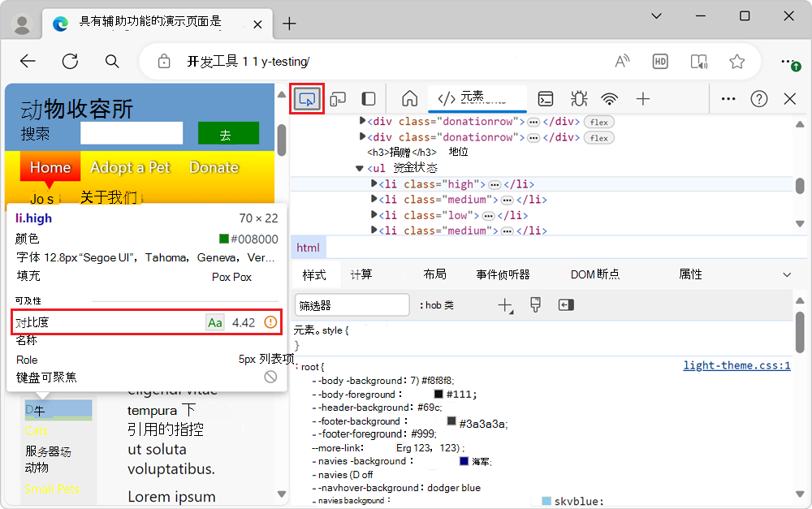Click the HD icon in address bar
Image resolution: width=812 pixels, height=509 pixels.
tap(659, 62)
